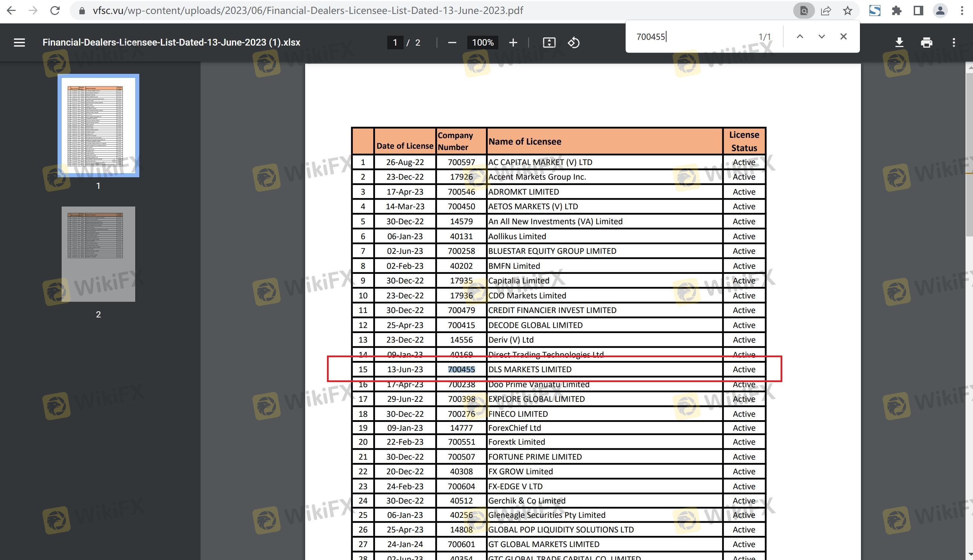This screenshot has height=560, width=973.
Task: Click the zoom in plus button
Action: pos(513,42)
